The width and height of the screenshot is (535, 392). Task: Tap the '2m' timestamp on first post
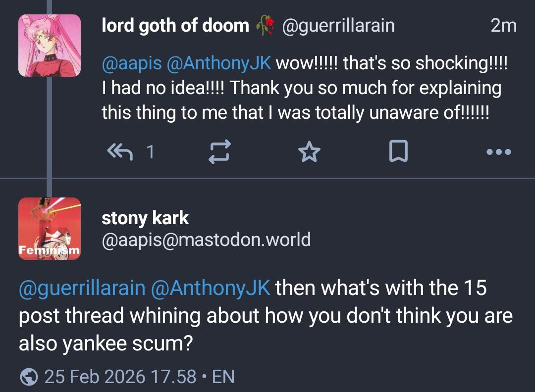pyautogui.click(x=503, y=25)
